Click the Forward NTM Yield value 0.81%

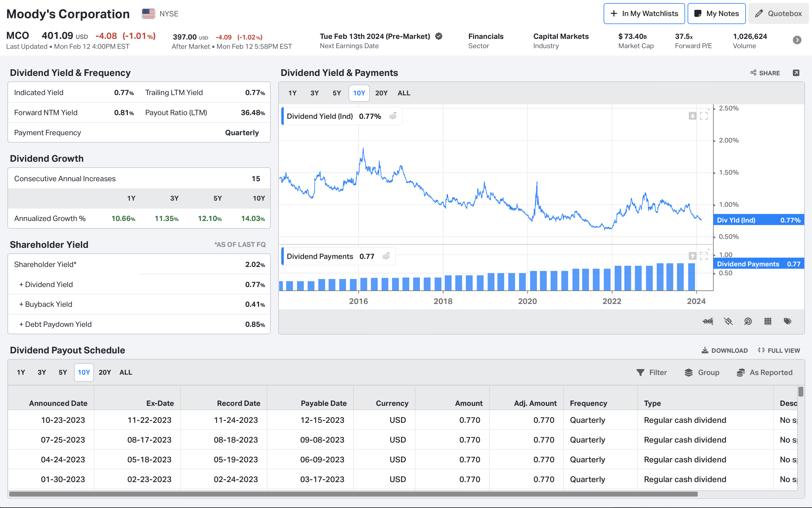(124, 113)
